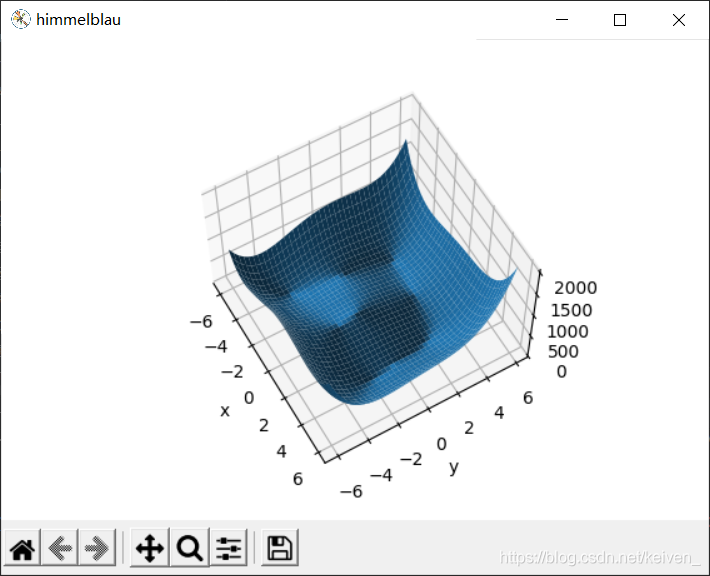
Task: Click the z-axis tick label 1500
Action: (571, 311)
